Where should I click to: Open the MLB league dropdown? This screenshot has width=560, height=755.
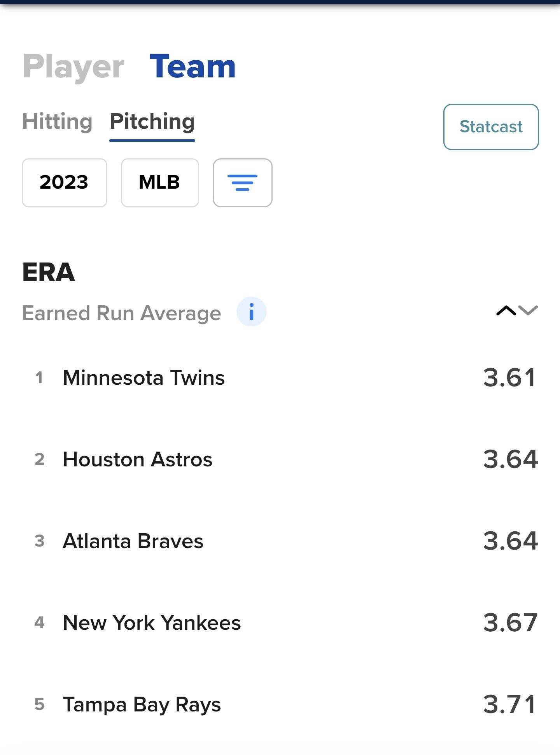160,183
